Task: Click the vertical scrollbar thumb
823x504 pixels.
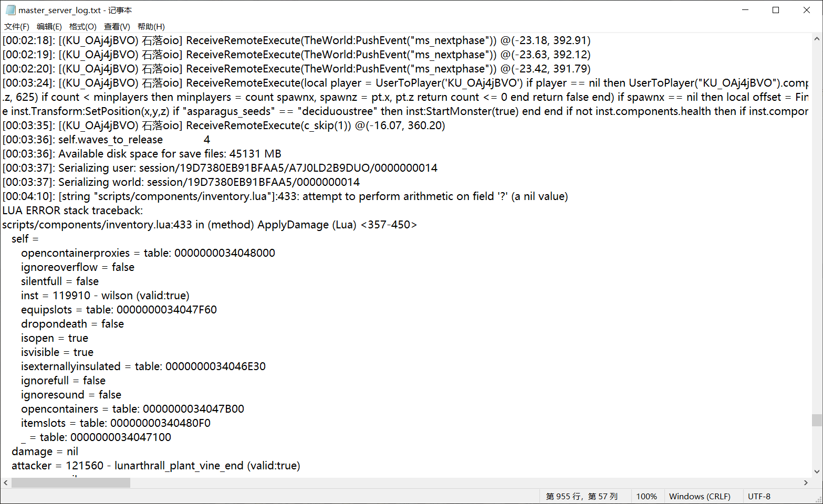Action: (x=817, y=420)
